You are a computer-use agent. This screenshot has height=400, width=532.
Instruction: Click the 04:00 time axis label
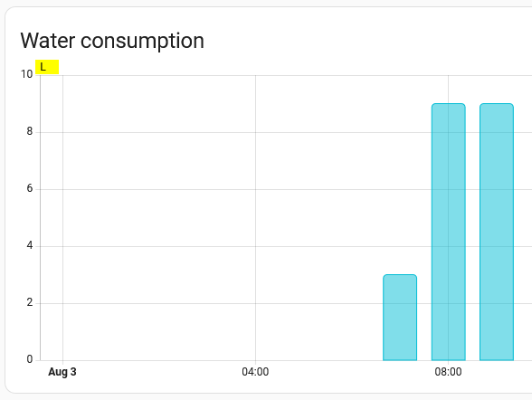point(255,372)
